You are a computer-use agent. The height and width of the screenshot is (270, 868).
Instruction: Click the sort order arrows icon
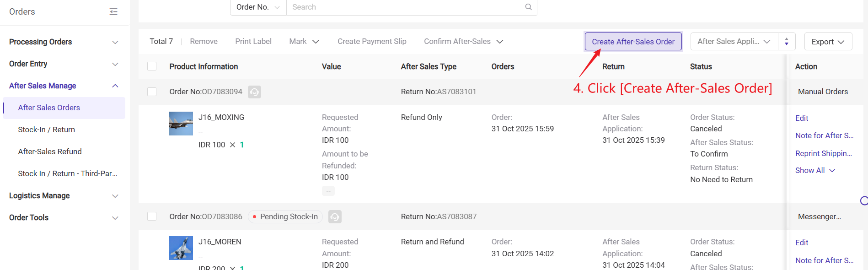point(787,42)
